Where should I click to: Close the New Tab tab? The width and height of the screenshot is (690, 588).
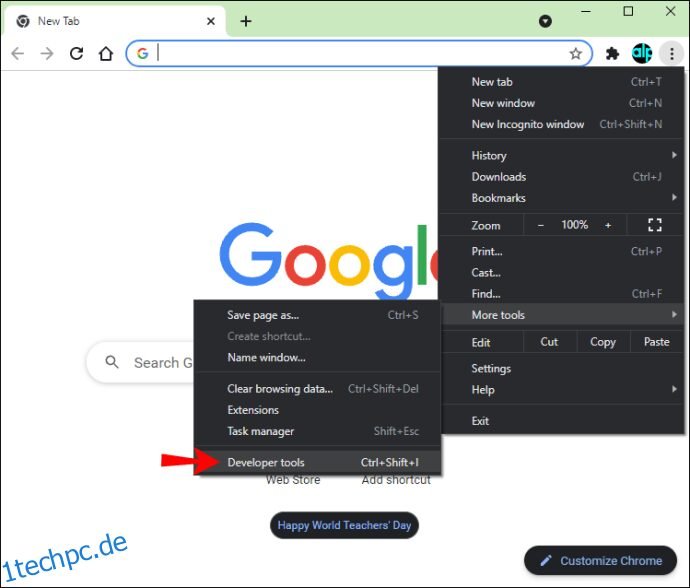click(x=211, y=21)
